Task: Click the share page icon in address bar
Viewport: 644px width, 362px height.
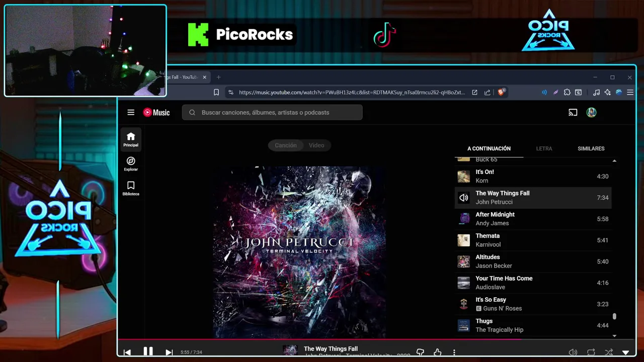Action: [487, 92]
